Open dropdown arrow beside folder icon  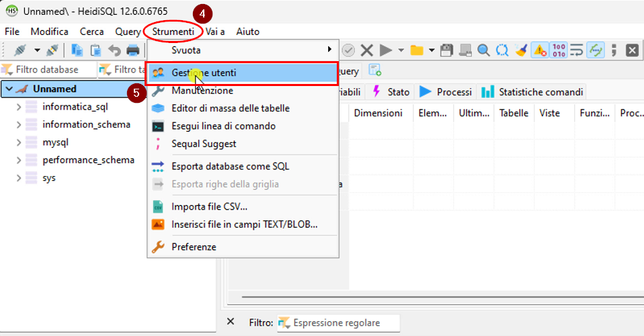coord(432,50)
